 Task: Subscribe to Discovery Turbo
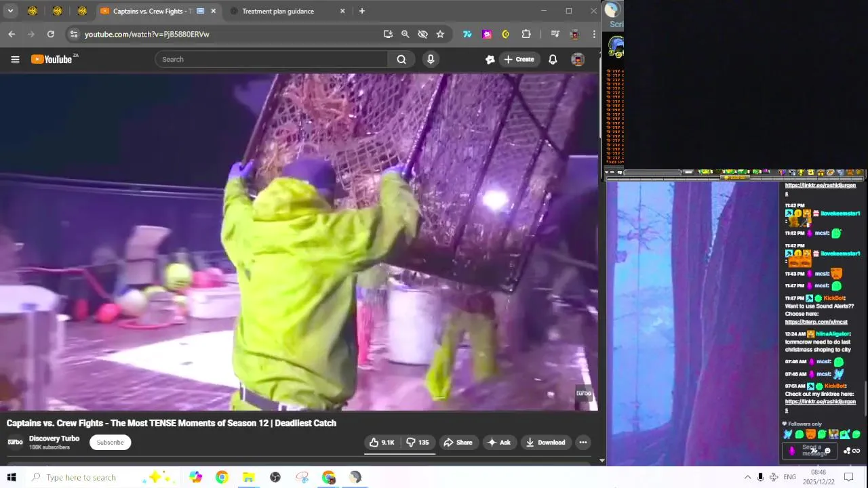tap(110, 443)
